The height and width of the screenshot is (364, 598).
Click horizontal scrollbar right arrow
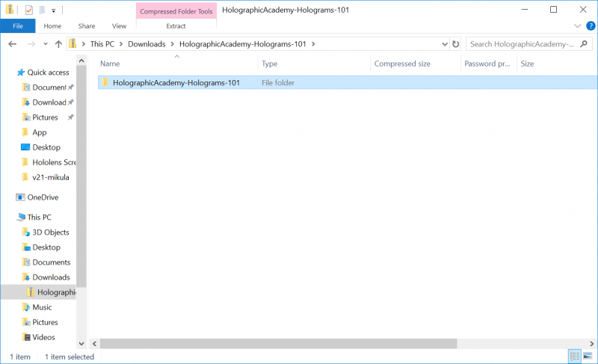[x=591, y=343]
